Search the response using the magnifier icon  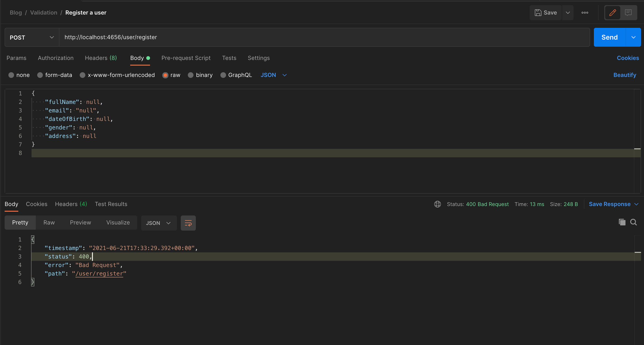coord(634,222)
